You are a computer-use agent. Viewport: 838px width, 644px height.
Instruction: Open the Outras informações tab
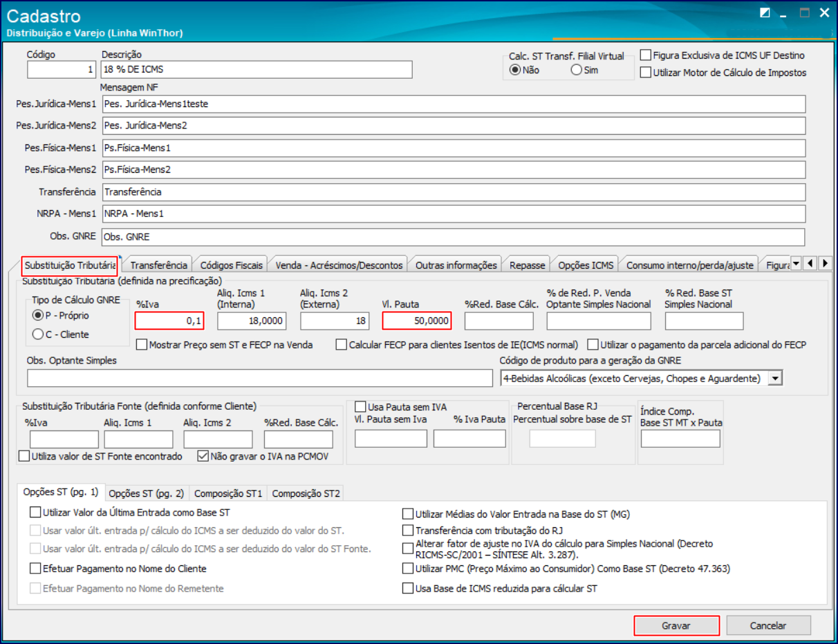coord(456,265)
